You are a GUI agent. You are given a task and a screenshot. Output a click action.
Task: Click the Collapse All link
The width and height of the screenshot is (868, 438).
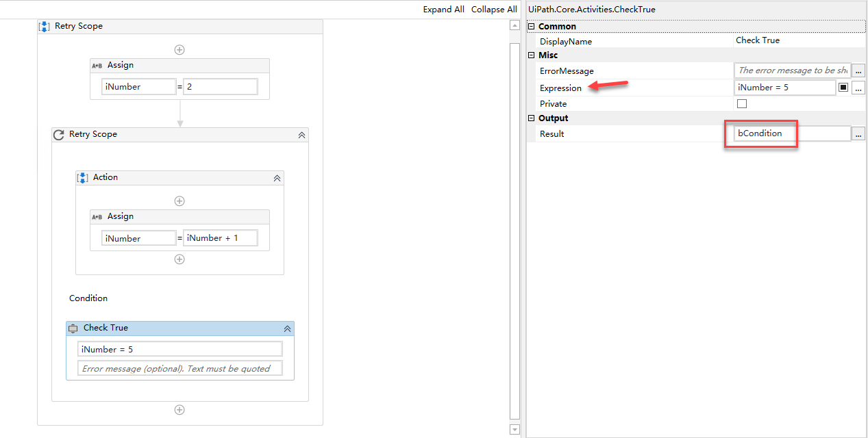tap(493, 9)
